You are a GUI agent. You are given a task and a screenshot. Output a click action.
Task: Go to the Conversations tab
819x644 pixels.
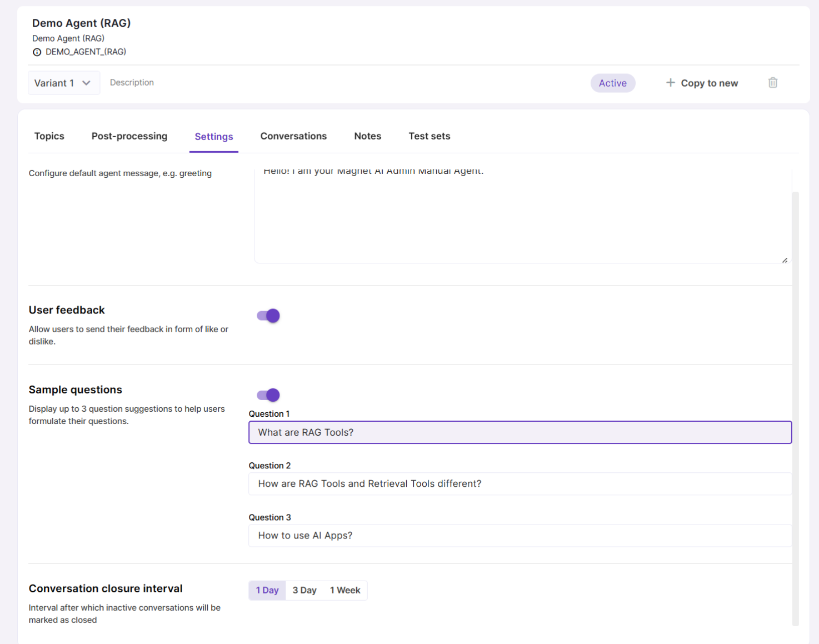(293, 136)
